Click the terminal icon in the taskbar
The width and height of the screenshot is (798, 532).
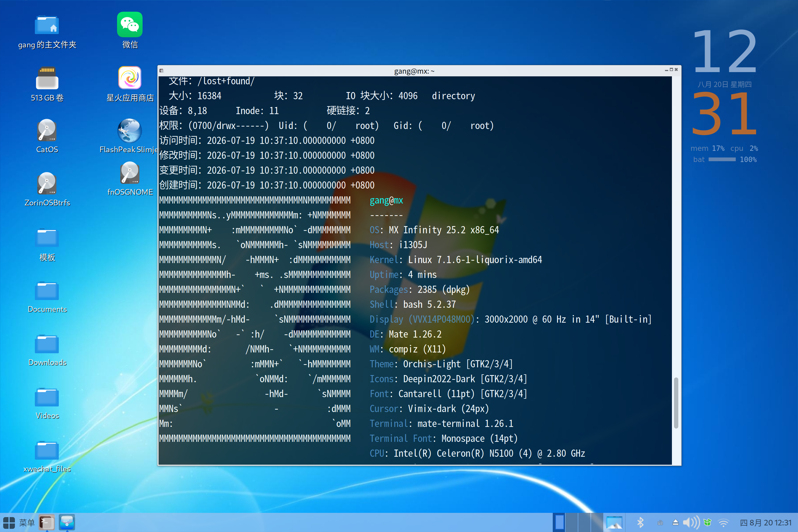[x=47, y=522]
